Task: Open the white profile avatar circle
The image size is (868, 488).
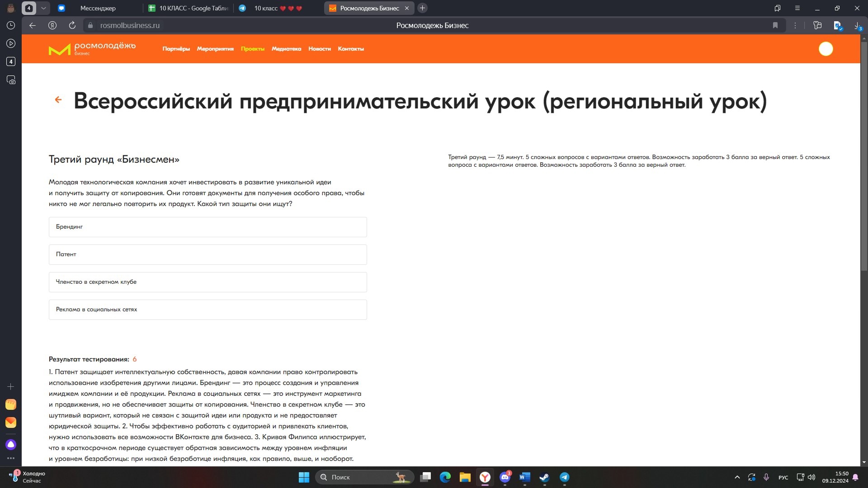Action: 826,49
